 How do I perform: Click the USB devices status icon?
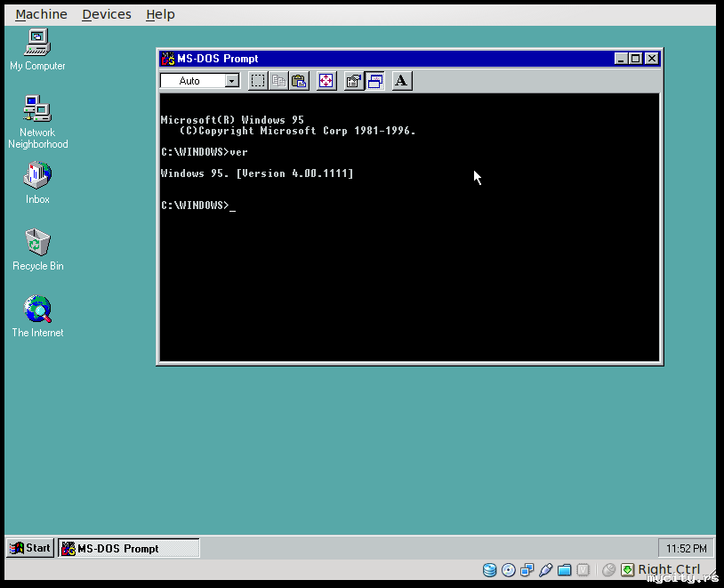click(x=546, y=570)
